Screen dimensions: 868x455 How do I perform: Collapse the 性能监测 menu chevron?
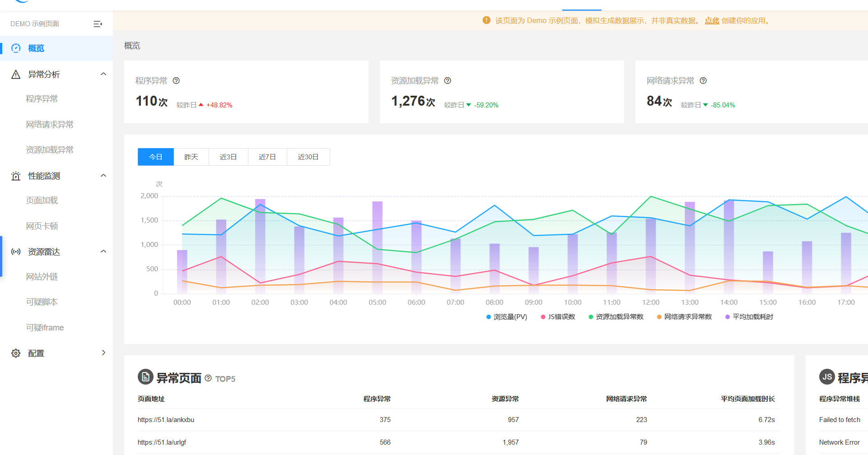click(x=103, y=176)
